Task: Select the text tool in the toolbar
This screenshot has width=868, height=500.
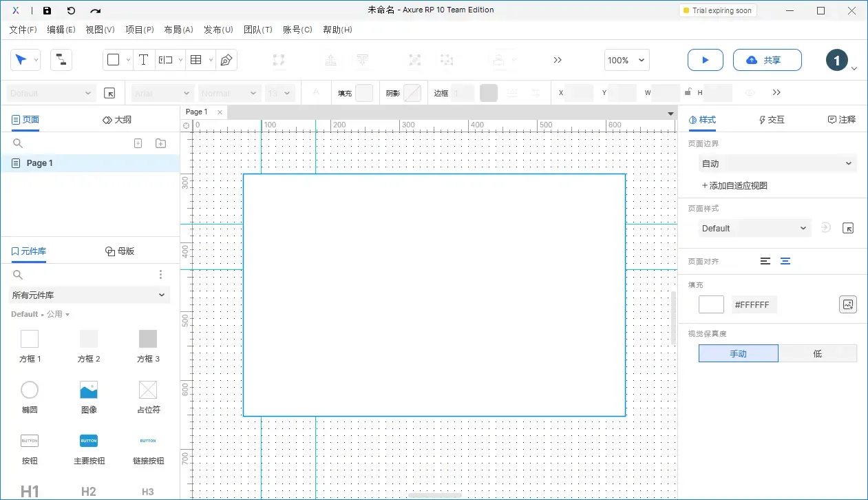Action: click(x=143, y=60)
